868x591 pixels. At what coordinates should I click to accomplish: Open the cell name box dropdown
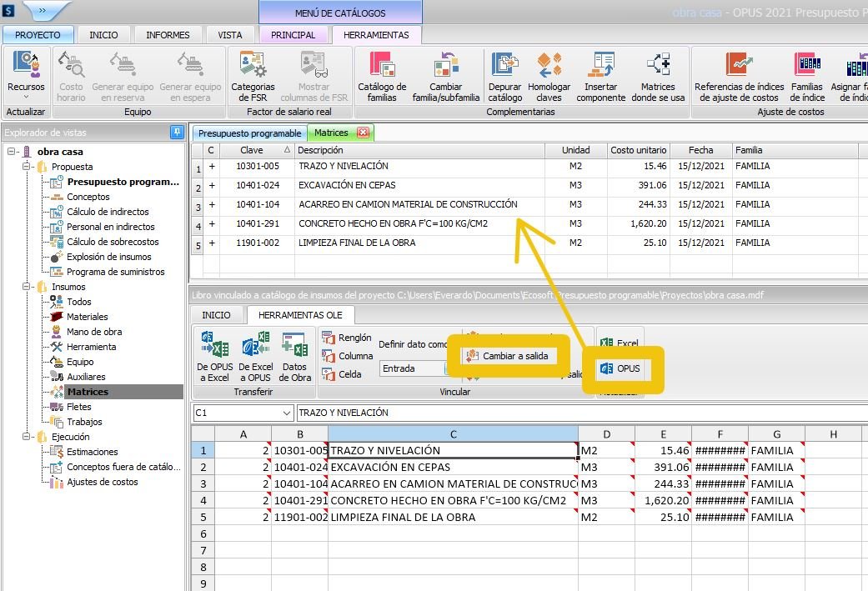(287, 413)
